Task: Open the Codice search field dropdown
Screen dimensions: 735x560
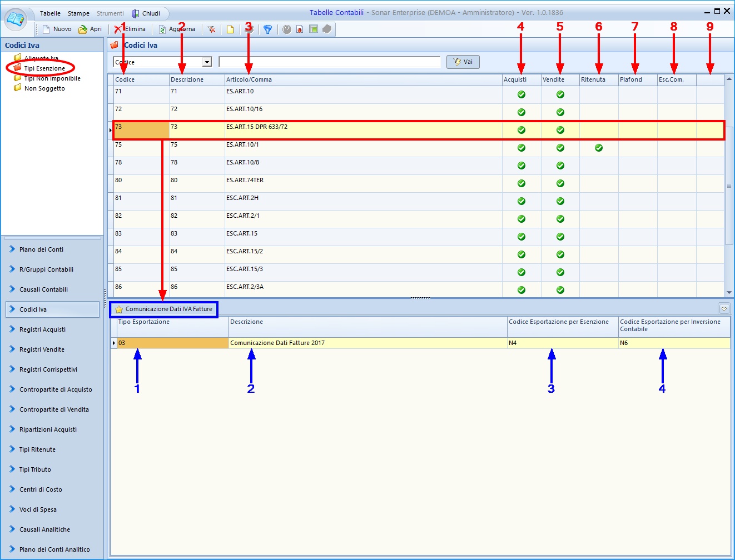Action: click(207, 62)
